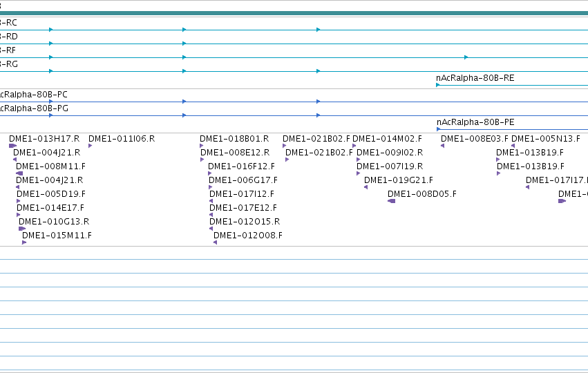The image size is (588, 373).
Task: Select the purple glyph under DME1-010G13.R
Action: pyautogui.click(x=22, y=229)
